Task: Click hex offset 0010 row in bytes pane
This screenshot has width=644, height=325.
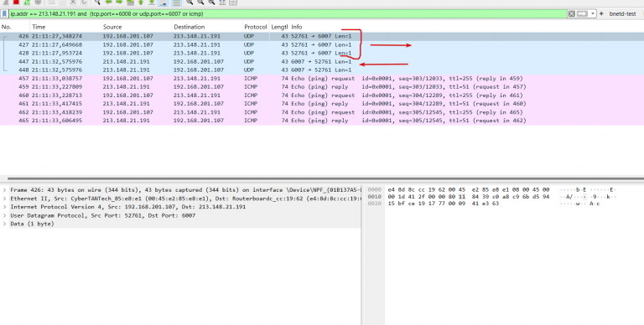Action: click(x=491, y=197)
